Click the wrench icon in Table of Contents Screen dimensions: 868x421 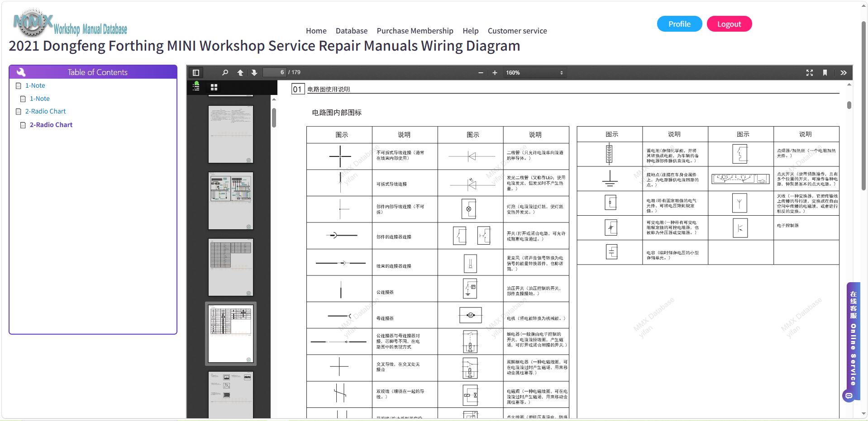click(x=21, y=72)
